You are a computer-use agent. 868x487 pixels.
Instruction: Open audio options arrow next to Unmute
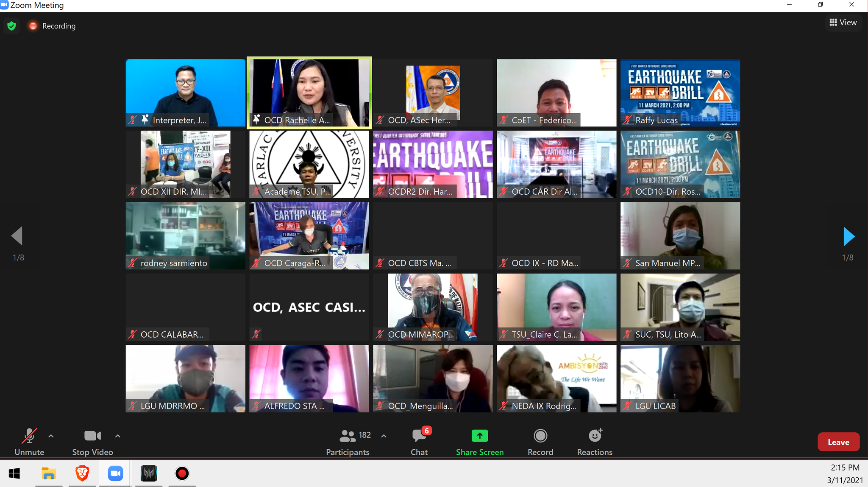pos(51,436)
